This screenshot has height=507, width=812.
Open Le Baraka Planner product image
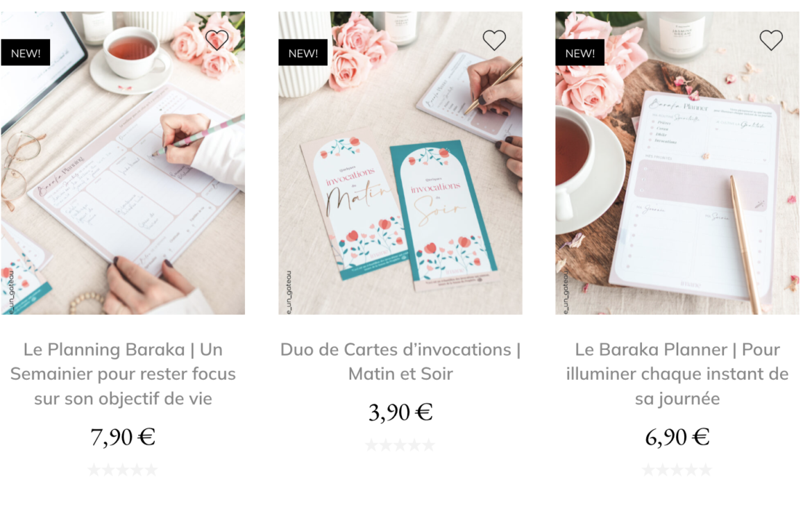(677, 163)
